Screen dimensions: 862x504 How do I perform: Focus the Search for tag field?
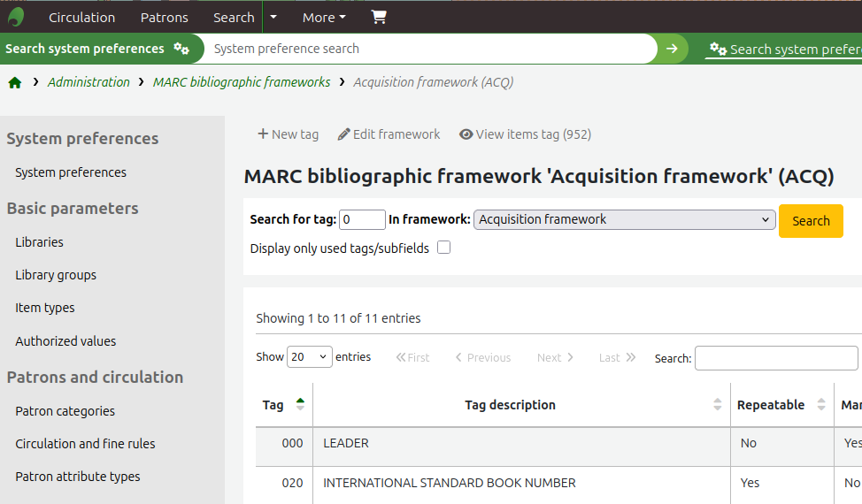coord(363,219)
